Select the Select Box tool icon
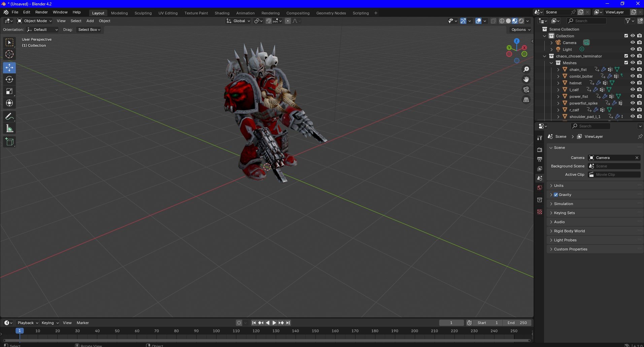This screenshot has width=644, height=347. coord(9,42)
